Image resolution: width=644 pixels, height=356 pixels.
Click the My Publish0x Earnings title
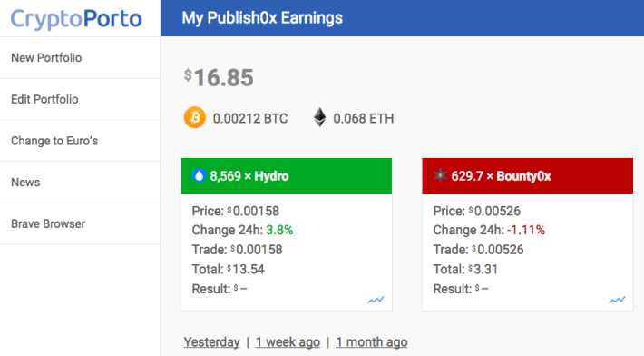[262, 18]
